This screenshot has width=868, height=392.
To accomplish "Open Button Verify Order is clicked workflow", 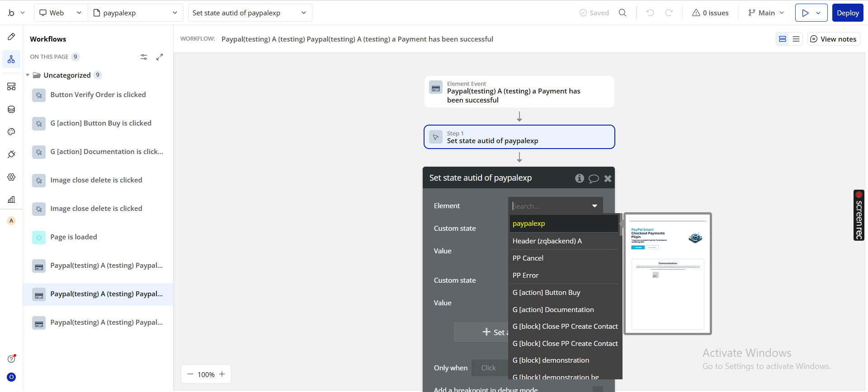I will 98,95.
